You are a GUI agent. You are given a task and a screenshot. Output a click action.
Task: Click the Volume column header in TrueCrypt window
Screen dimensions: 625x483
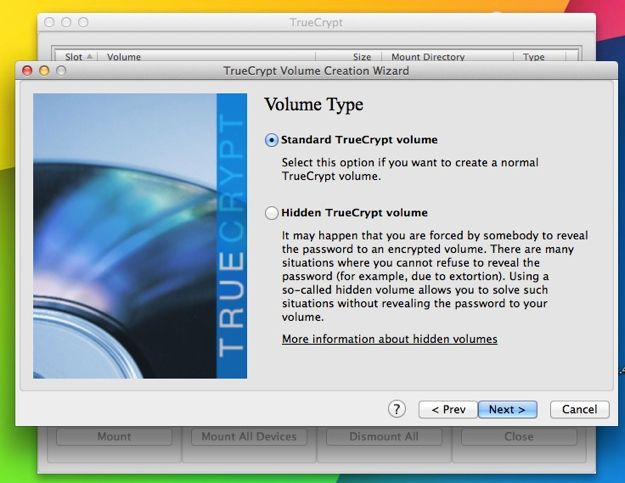(206, 57)
